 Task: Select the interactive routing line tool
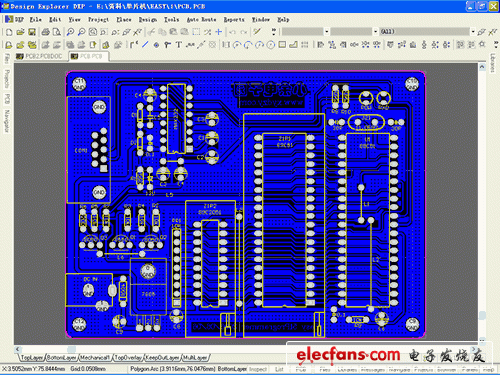(145, 45)
